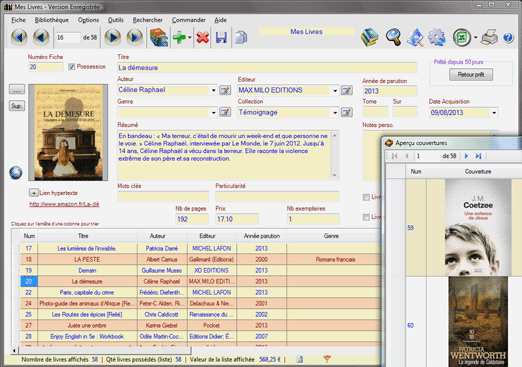Open the Fiche menu

18,20
